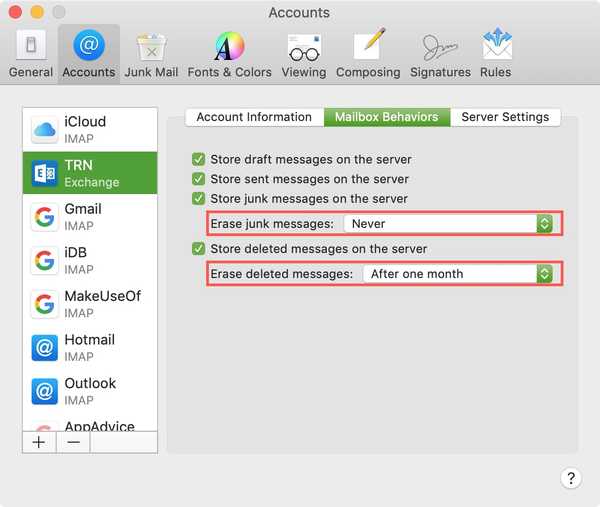600x507 pixels.
Task: Select the Accounts @ toolbar icon
Action: point(89,45)
